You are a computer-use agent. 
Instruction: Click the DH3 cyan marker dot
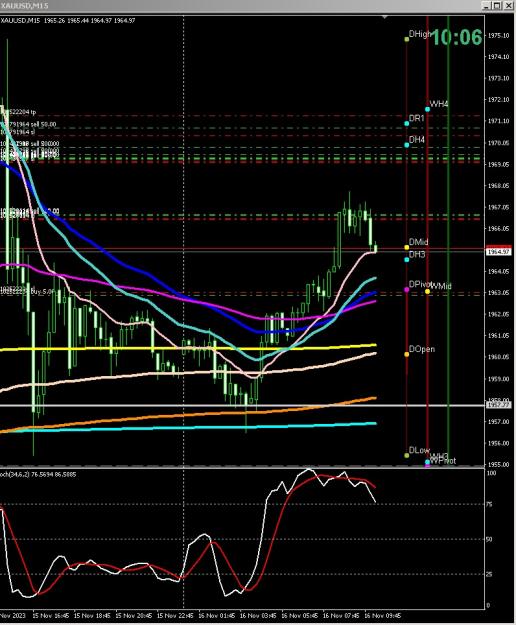[406, 259]
